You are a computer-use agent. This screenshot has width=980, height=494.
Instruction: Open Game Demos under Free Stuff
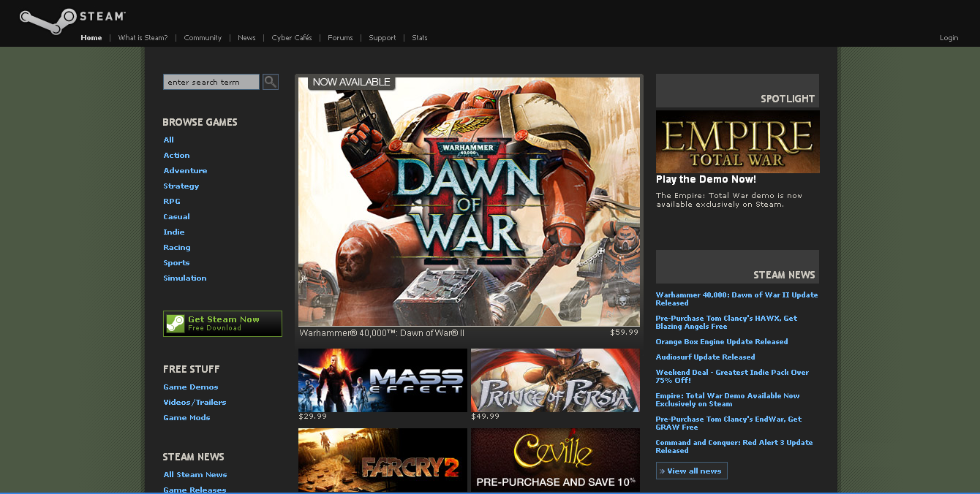click(191, 387)
